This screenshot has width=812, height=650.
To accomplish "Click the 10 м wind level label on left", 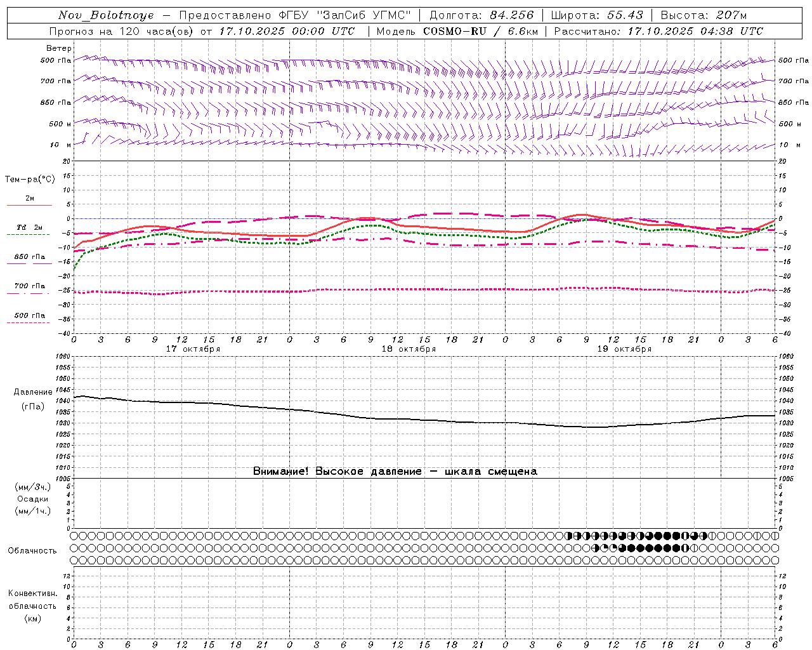I will click(x=60, y=145).
